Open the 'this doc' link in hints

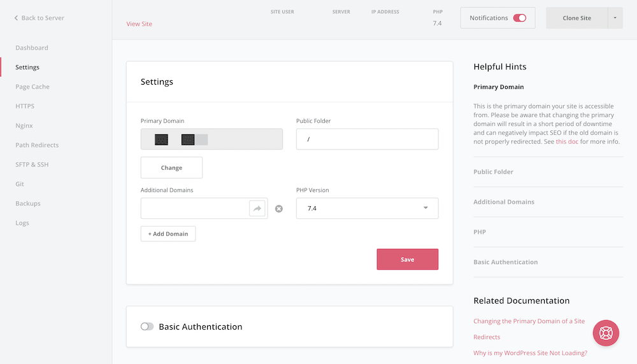click(567, 142)
